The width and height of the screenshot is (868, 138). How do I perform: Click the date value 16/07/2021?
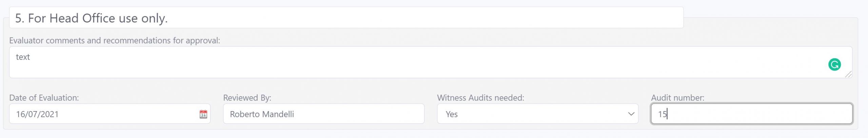(37, 114)
